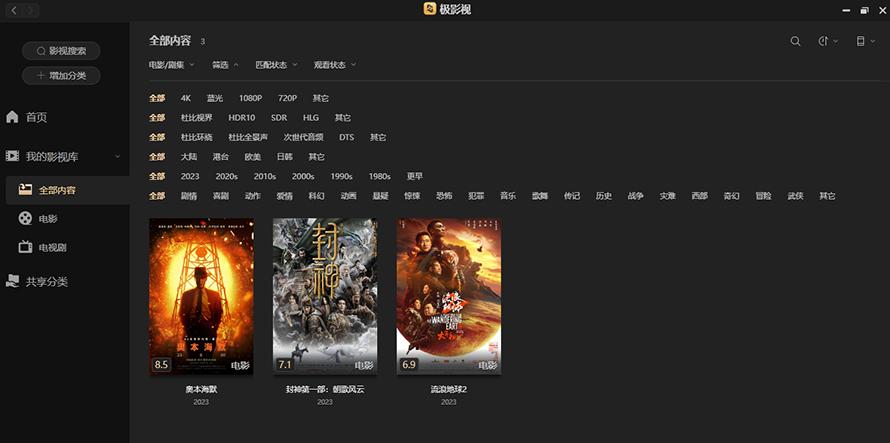Open the 奥本海默 movie poster
The width and height of the screenshot is (890, 443).
click(x=201, y=296)
